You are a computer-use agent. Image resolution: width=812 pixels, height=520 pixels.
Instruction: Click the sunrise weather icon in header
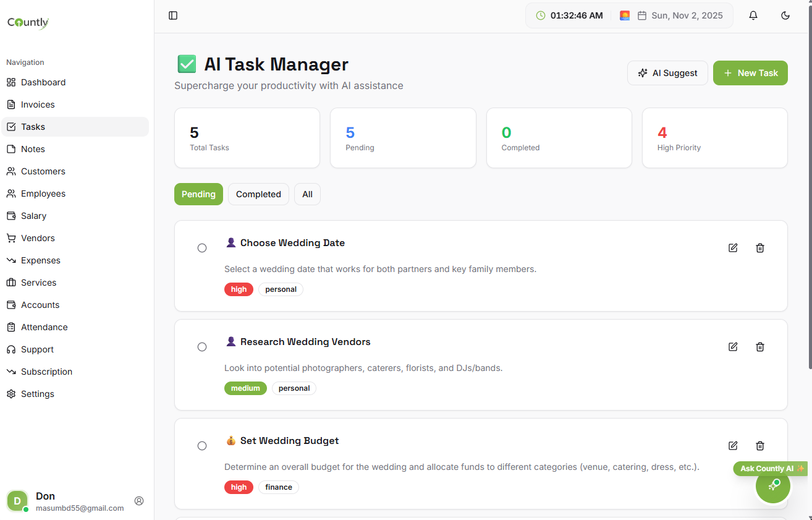tap(625, 15)
